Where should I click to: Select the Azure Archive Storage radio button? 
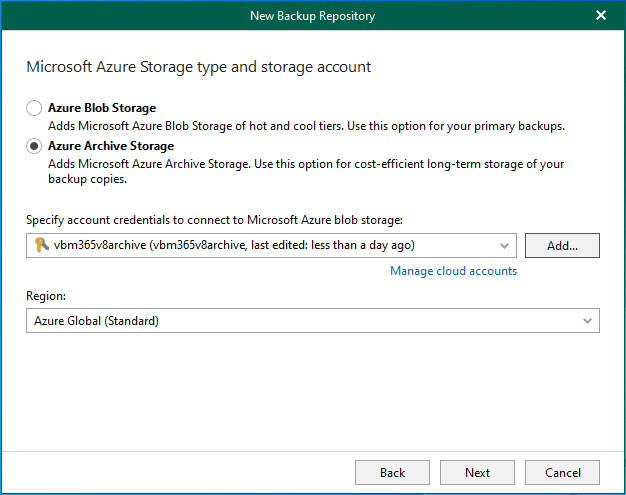pyautogui.click(x=34, y=146)
